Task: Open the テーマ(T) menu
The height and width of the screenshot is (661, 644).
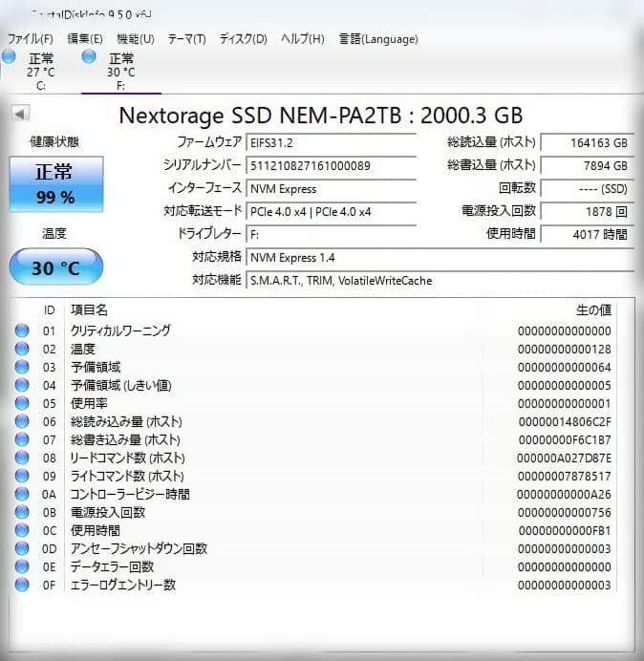Action: [187, 39]
